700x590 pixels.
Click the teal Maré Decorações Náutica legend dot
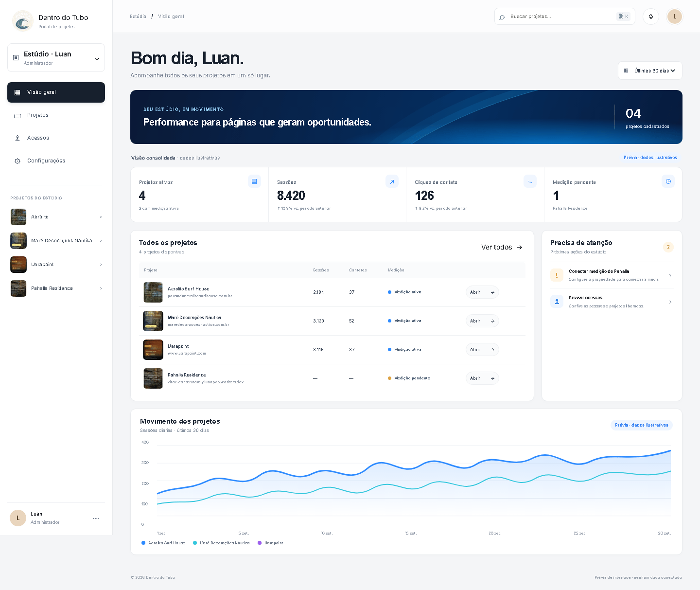pos(195,543)
